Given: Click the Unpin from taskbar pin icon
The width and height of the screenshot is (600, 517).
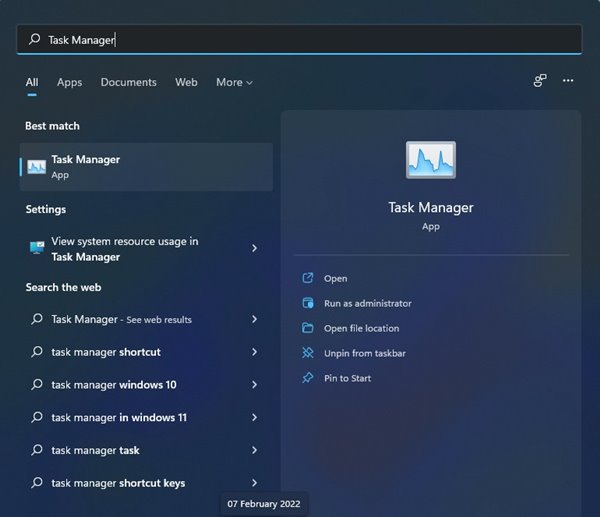Looking at the screenshot, I should (x=308, y=353).
